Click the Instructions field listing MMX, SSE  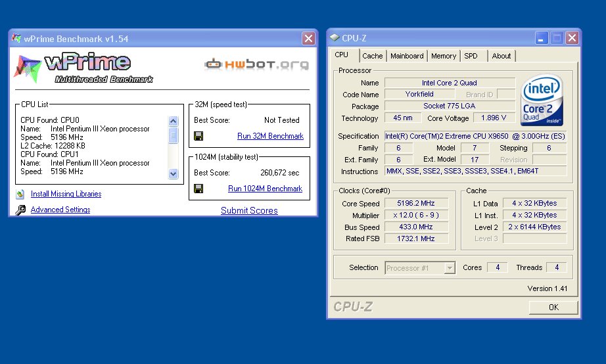(475, 171)
